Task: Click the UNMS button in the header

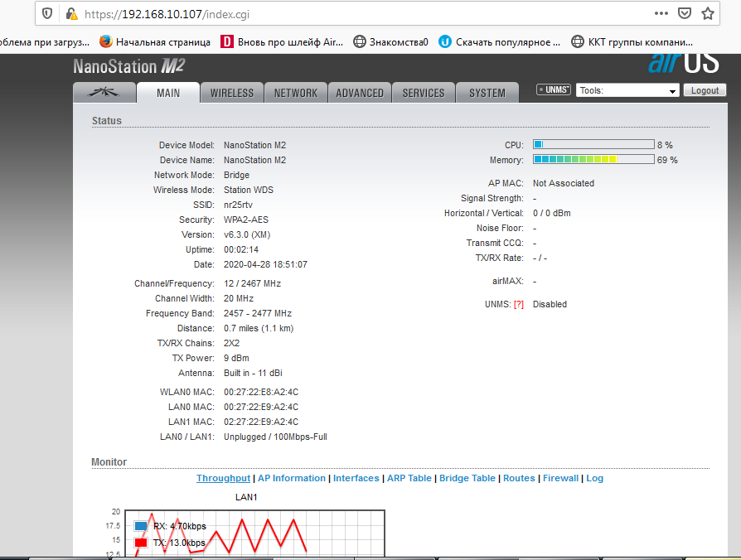Action: click(554, 89)
